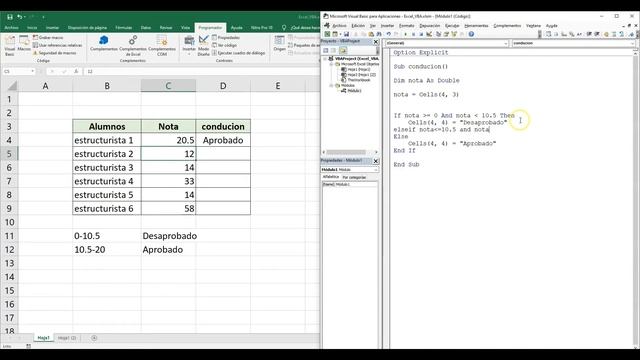Close the Propiedades - Módulo1 panel
The height and width of the screenshot is (360, 640).
[376, 161]
